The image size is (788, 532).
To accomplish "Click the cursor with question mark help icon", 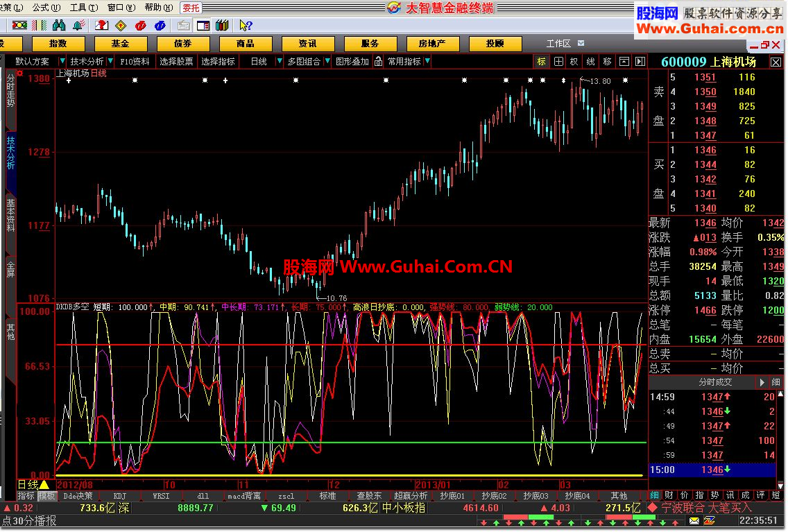I will [246, 25].
